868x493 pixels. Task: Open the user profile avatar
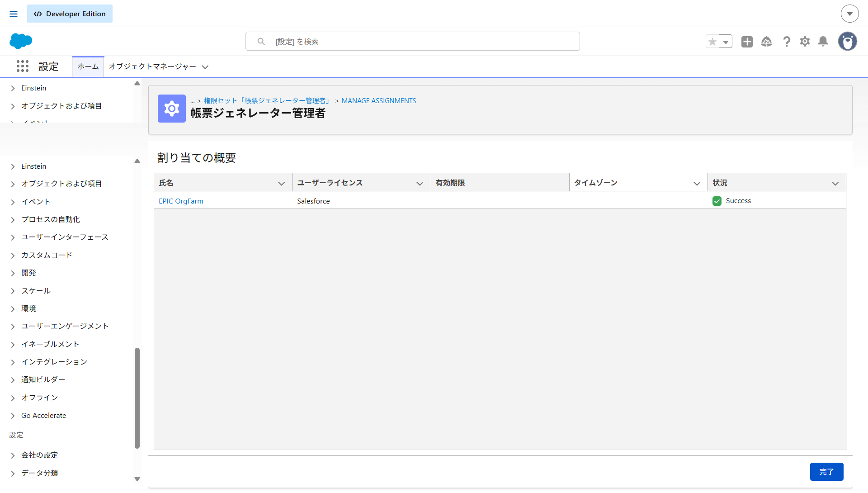(848, 41)
